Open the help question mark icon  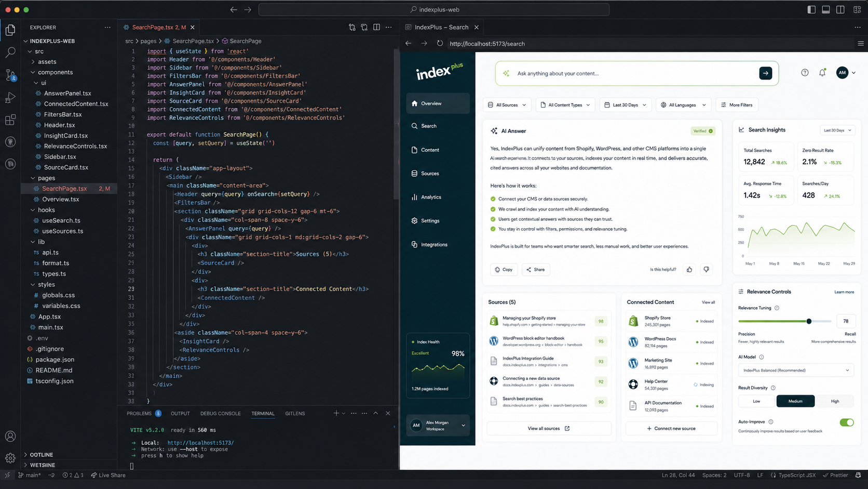[805, 73]
